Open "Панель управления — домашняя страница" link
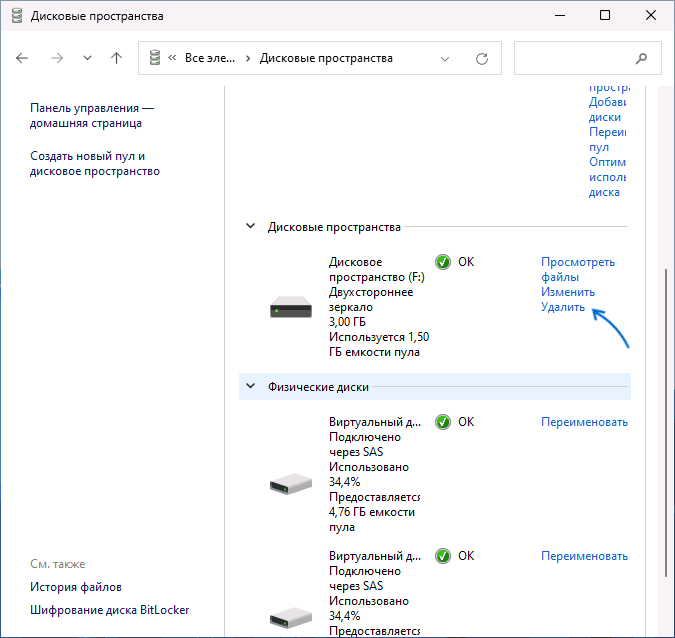 [x=92, y=115]
